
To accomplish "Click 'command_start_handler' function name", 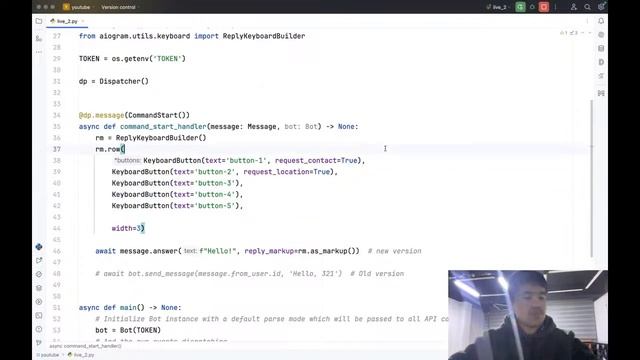I will (163, 127).
